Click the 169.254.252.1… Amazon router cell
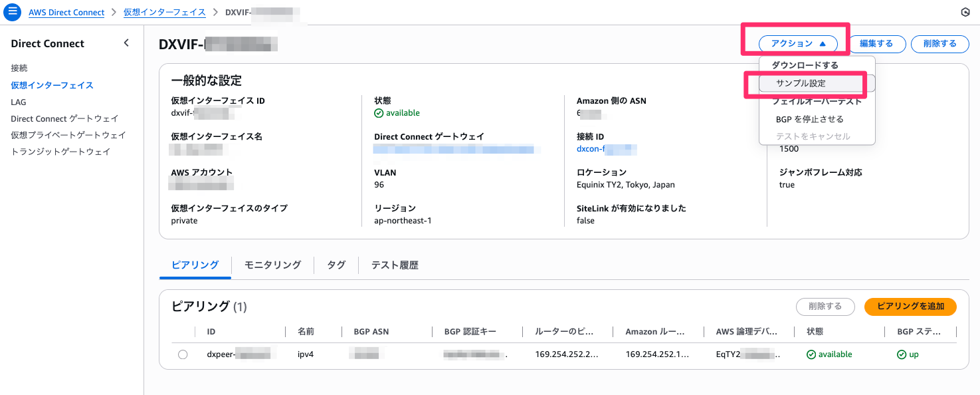The image size is (980, 395). click(x=658, y=354)
